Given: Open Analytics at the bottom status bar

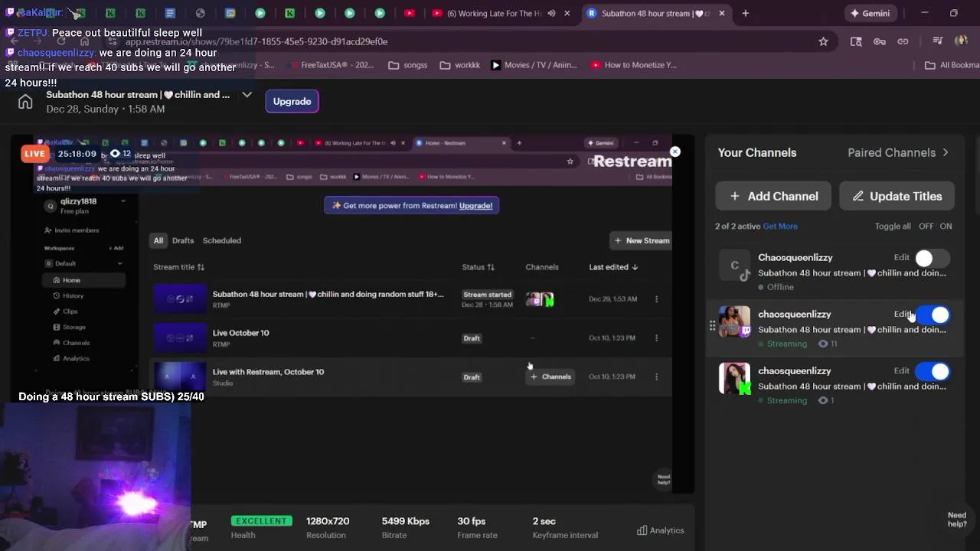Looking at the screenshot, I should click(661, 530).
